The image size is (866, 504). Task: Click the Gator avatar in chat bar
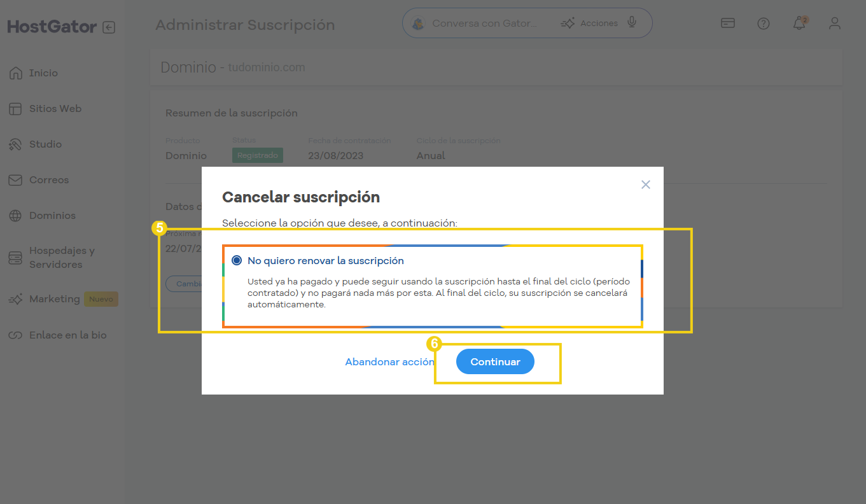tap(418, 24)
